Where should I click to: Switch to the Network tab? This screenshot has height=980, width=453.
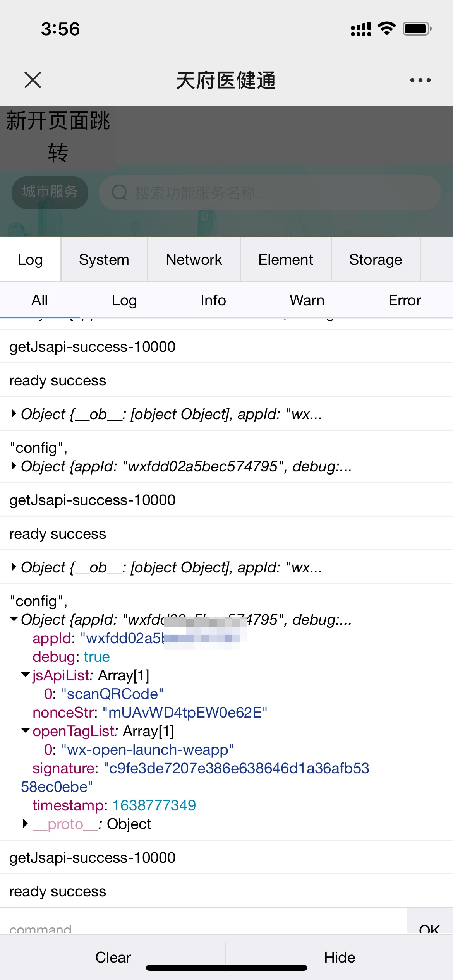[x=194, y=259]
